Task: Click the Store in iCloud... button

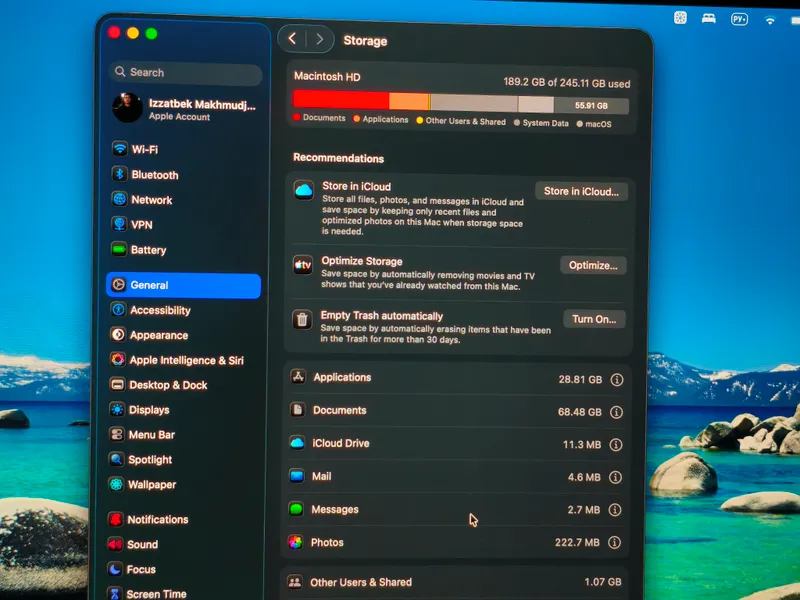Action: coord(581,191)
